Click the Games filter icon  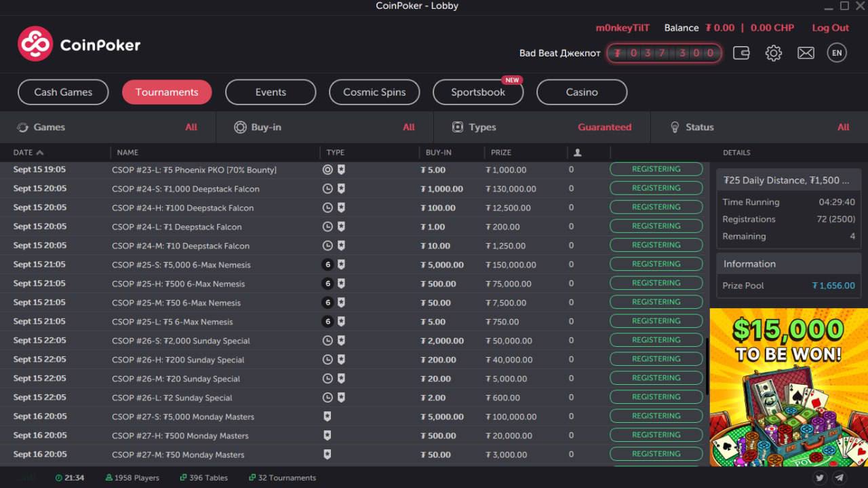pyautogui.click(x=22, y=127)
